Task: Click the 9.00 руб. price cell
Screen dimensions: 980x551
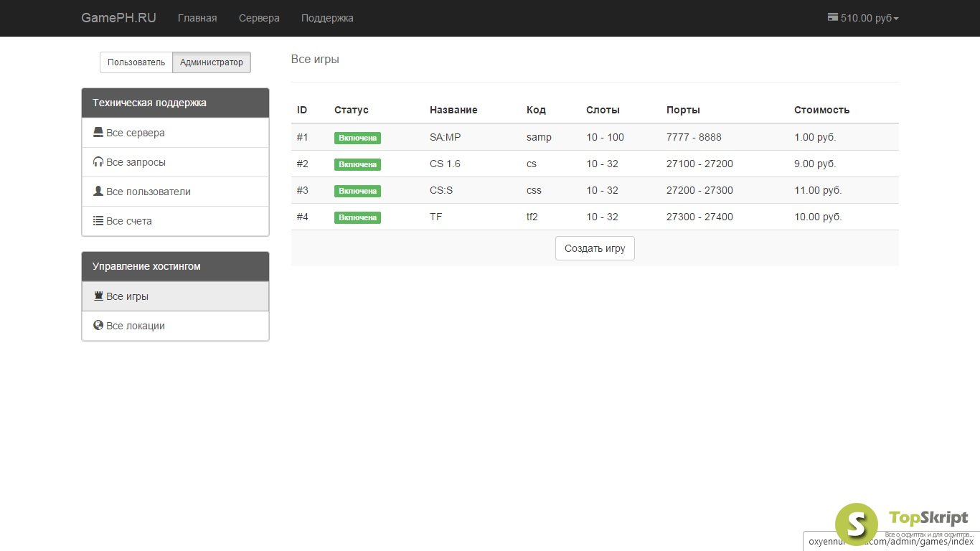Action: tap(815, 164)
